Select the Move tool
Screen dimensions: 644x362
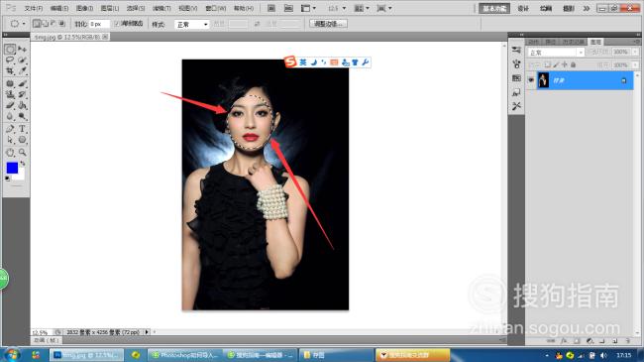coord(23,50)
